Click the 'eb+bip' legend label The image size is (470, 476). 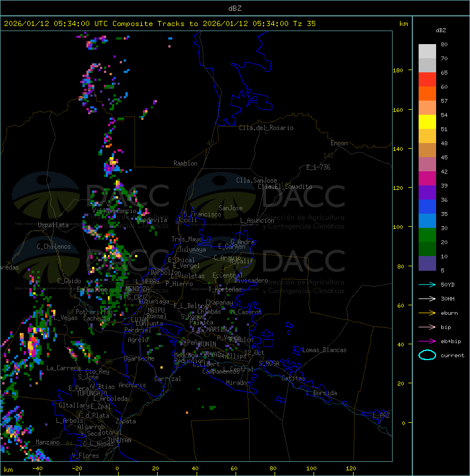451,341
